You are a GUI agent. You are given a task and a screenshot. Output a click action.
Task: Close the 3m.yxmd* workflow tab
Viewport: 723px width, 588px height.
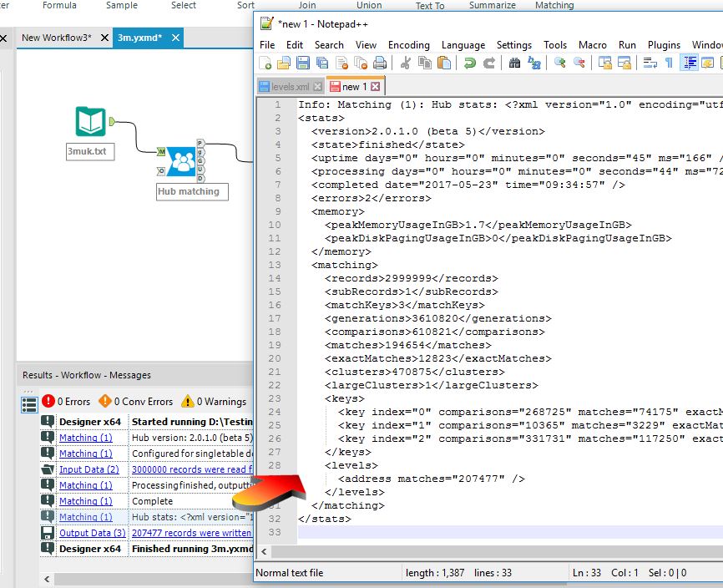pyautogui.click(x=175, y=38)
